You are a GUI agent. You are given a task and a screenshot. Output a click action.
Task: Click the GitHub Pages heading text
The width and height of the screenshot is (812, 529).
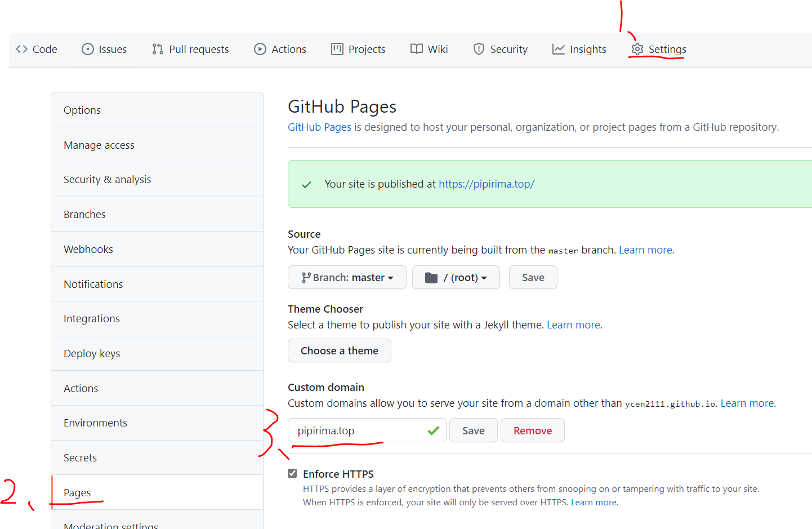point(342,106)
